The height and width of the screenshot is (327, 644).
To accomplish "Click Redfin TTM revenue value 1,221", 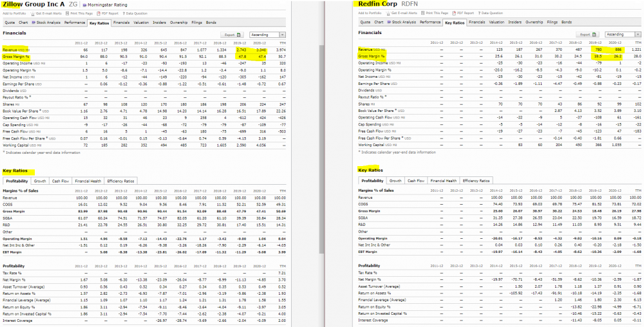I will [636, 49].
